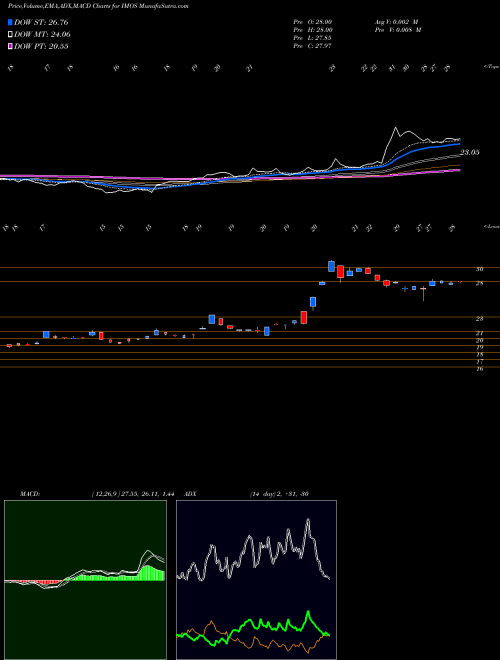Click the chart title mentioning MunafaSutra.com

[x=98, y=7]
